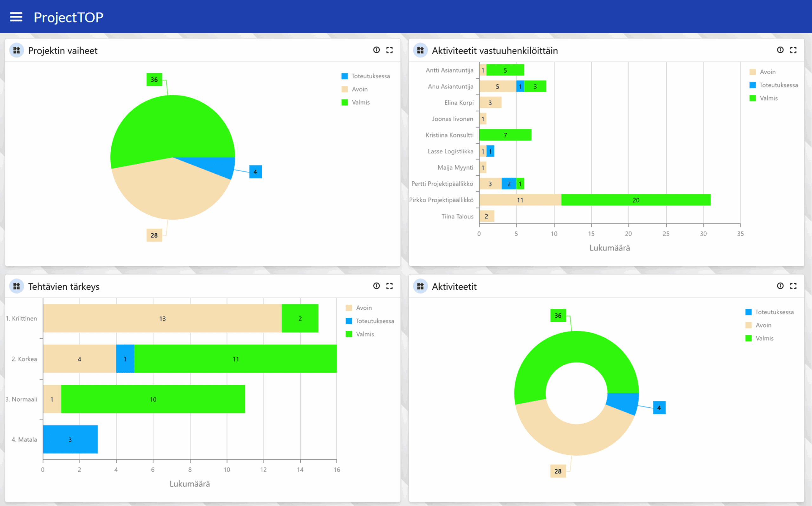The height and width of the screenshot is (506, 812).
Task: Click info icon on Projektin vaiheet panel
Action: click(377, 50)
